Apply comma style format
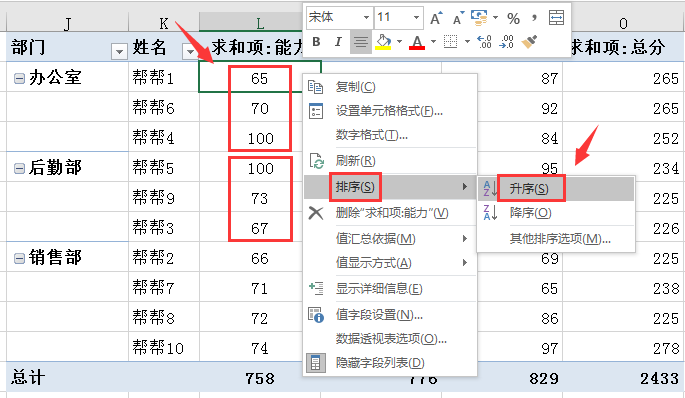The height and width of the screenshot is (398, 685). pos(534,18)
